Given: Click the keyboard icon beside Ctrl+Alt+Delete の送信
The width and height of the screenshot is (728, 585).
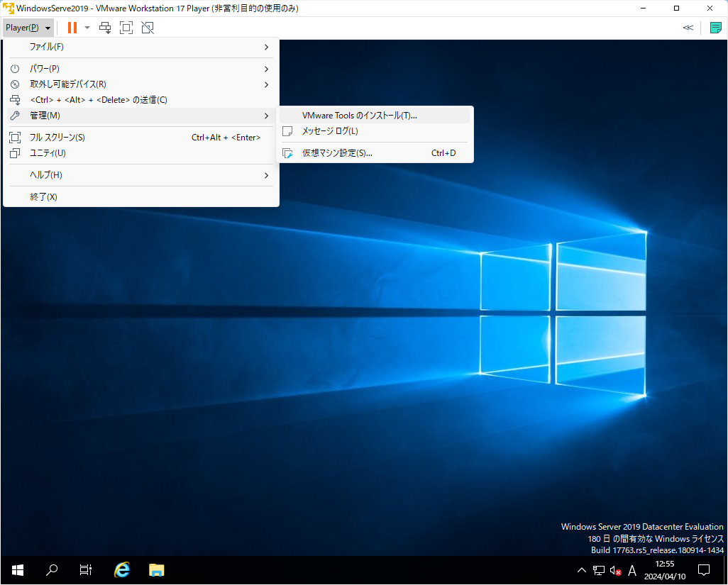Looking at the screenshot, I should click(x=15, y=100).
